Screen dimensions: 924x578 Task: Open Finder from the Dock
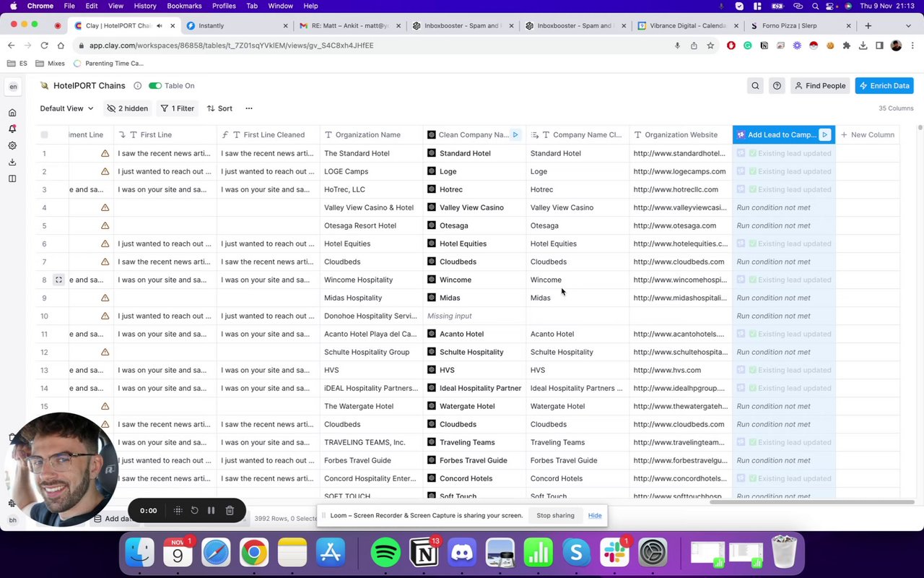click(140, 553)
